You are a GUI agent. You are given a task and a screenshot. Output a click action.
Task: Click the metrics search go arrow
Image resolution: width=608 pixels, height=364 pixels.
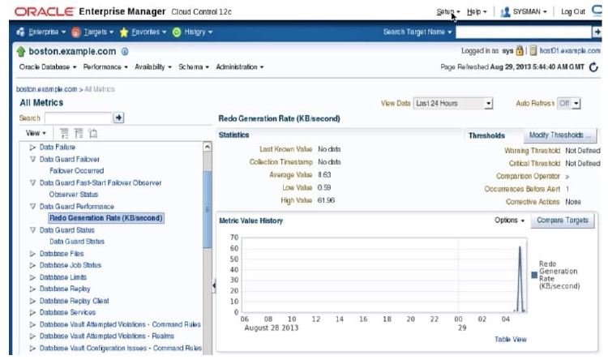pos(118,118)
